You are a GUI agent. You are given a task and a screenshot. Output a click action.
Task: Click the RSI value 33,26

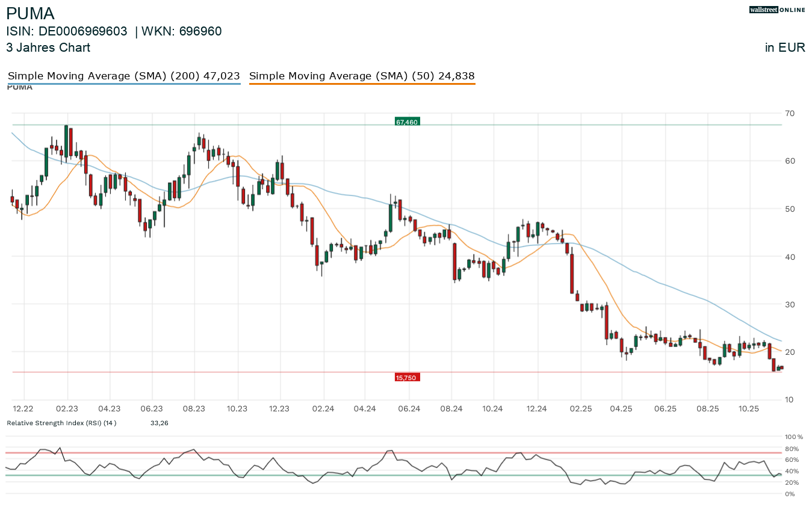coord(159,423)
